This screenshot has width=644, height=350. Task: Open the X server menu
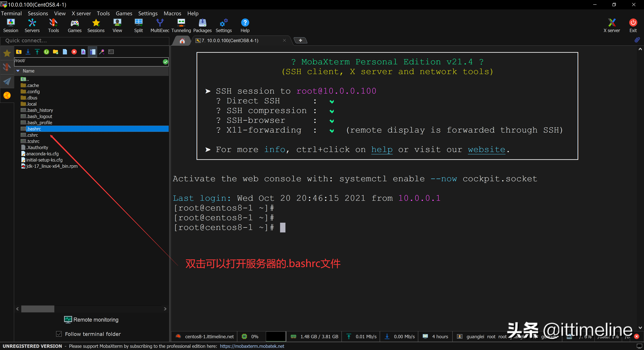click(x=81, y=13)
